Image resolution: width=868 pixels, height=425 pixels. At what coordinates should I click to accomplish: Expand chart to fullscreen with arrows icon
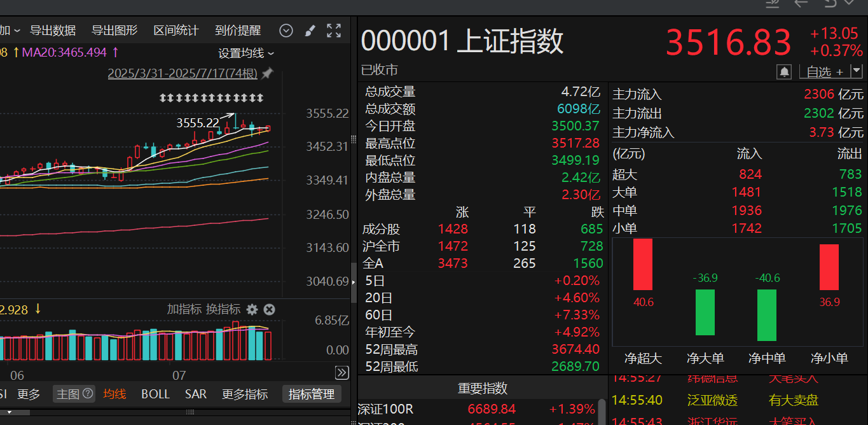(x=334, y=31)
